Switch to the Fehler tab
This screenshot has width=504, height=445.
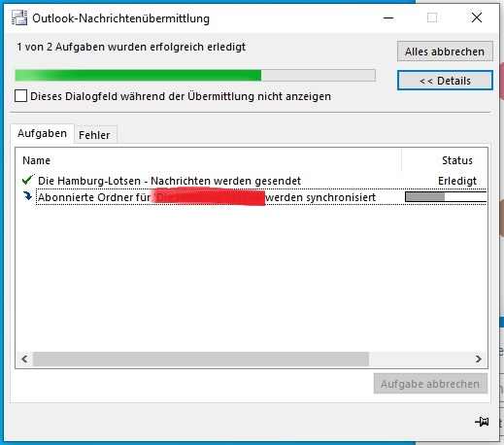pos(94,135)
